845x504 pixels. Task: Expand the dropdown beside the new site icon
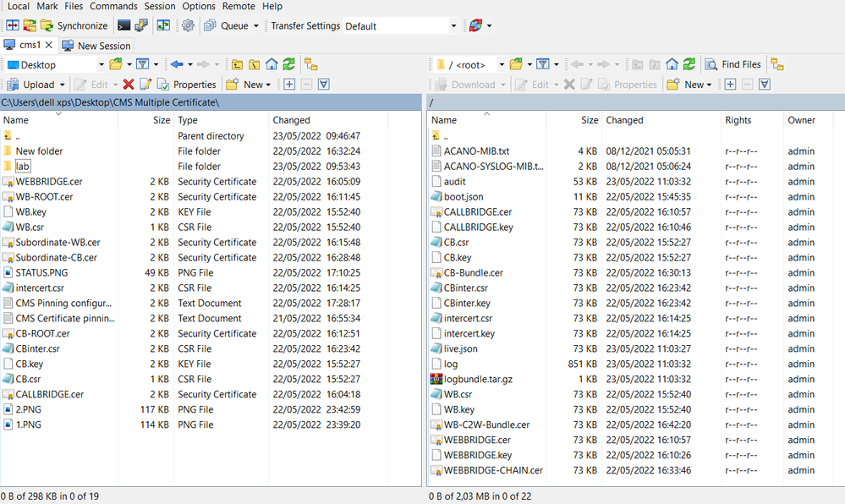(490, 25)
